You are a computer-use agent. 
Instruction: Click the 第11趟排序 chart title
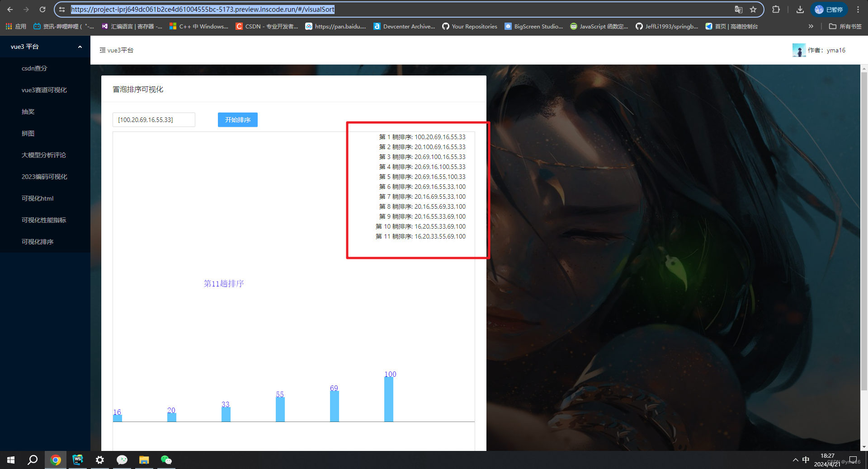pos(224,284)
